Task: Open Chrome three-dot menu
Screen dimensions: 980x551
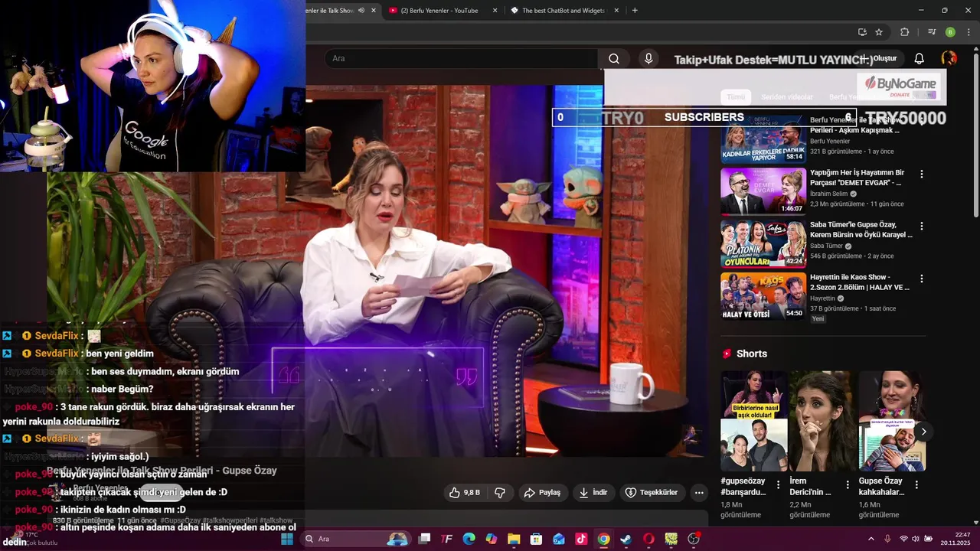Action: pyautogui.click(x=969, y=32)
